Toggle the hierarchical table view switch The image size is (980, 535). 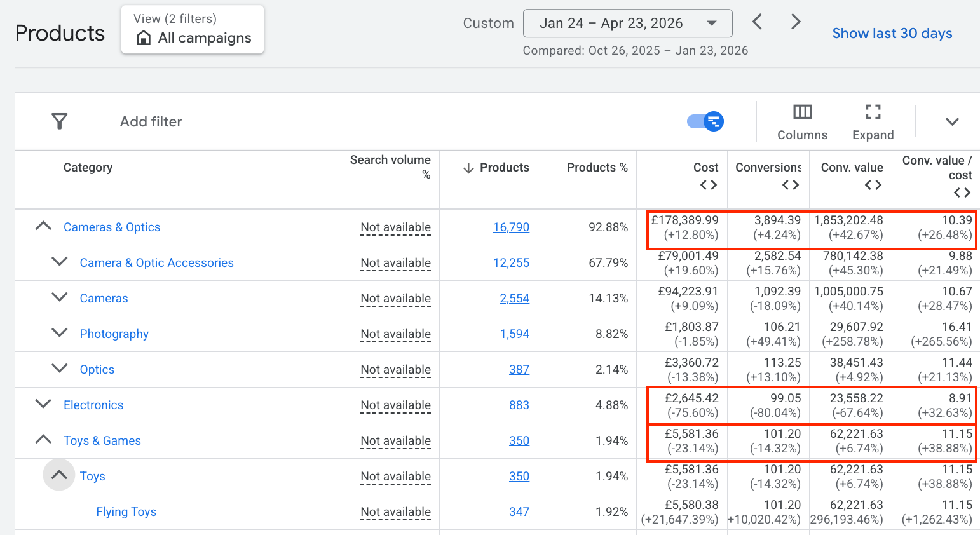pyautogui.click(x=705, y=121)
